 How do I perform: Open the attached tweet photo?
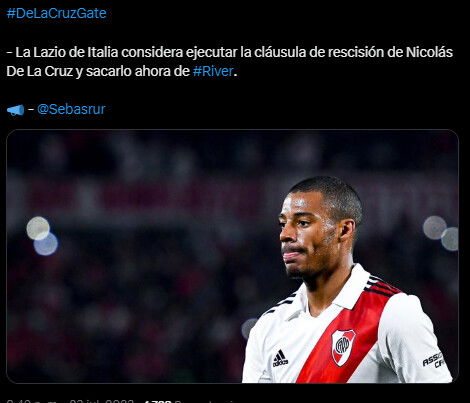[x=232, y=256]
